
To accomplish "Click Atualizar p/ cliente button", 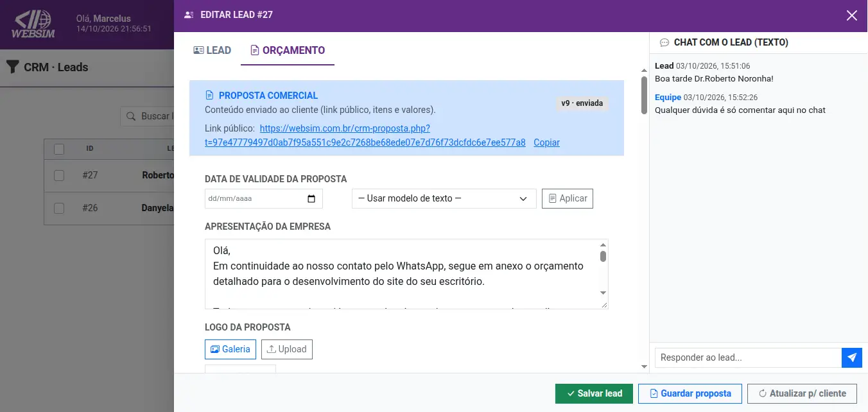I will (x=802, y=393).
